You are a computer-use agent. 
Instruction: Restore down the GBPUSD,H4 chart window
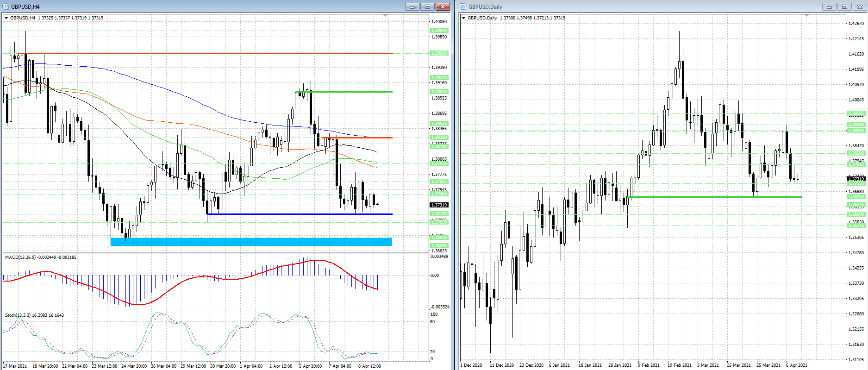tap(427, 6)
